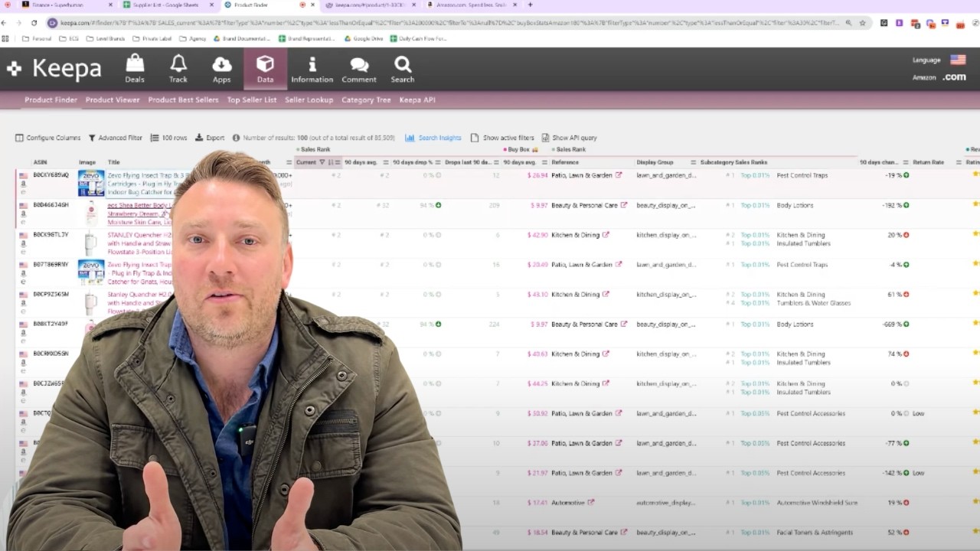
Task: Switch to the Product Viewer tab
Action: pyautogui.click(x=113, y=99)
